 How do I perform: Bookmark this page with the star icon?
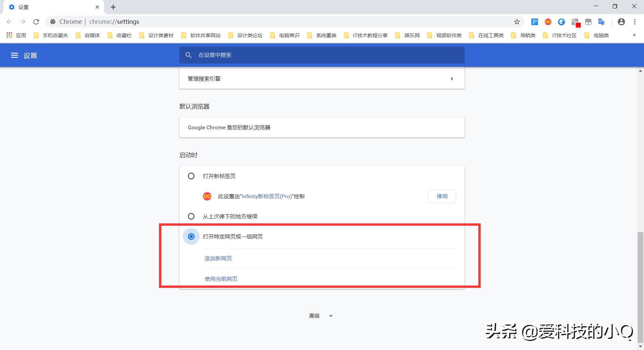point(517,21)
